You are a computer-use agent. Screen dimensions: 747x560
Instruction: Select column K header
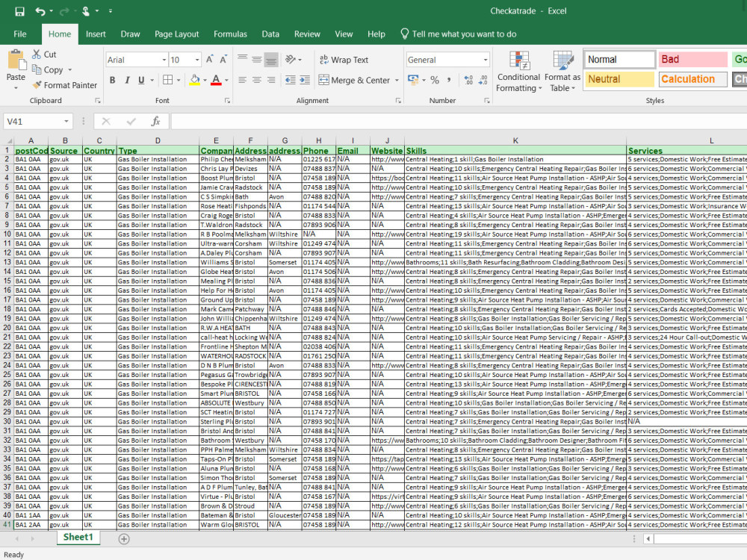click(515, 140)
